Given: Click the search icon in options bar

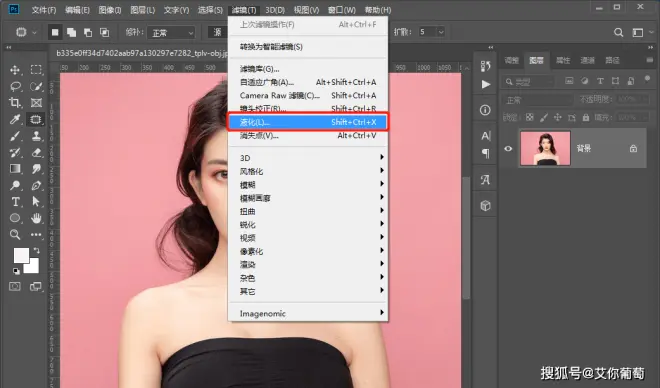Looking at the screenshot, I should [618, 32].
